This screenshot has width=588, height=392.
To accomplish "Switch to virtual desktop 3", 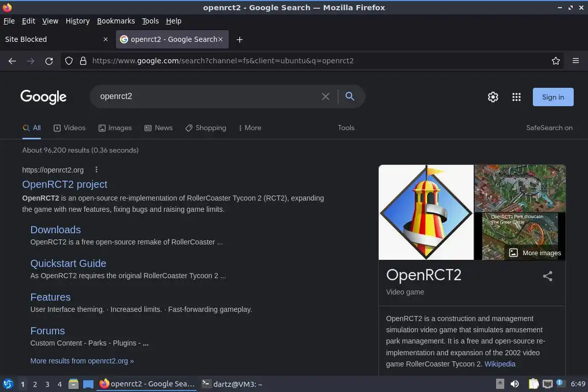I will coord(47,384).
